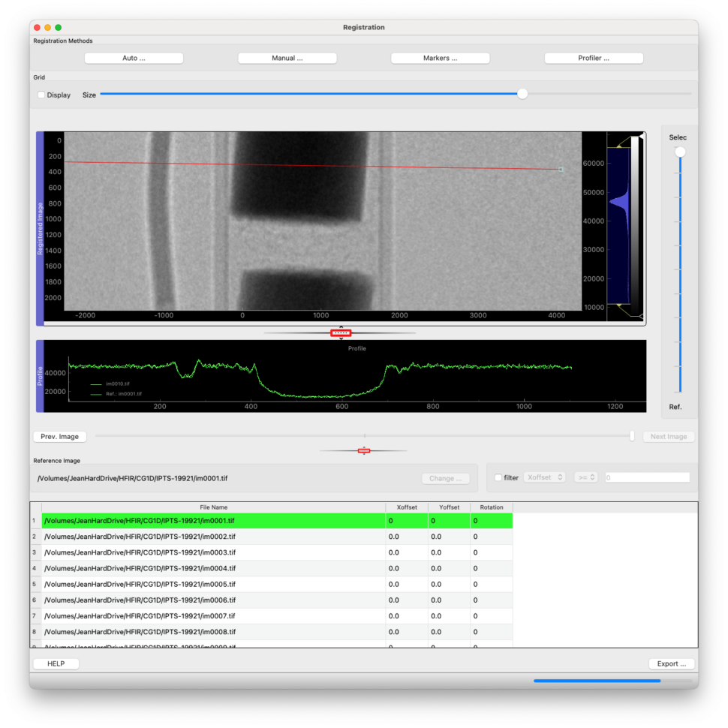Tick the filter checkbox
The image size is (728, 728).
click(498, 478)
